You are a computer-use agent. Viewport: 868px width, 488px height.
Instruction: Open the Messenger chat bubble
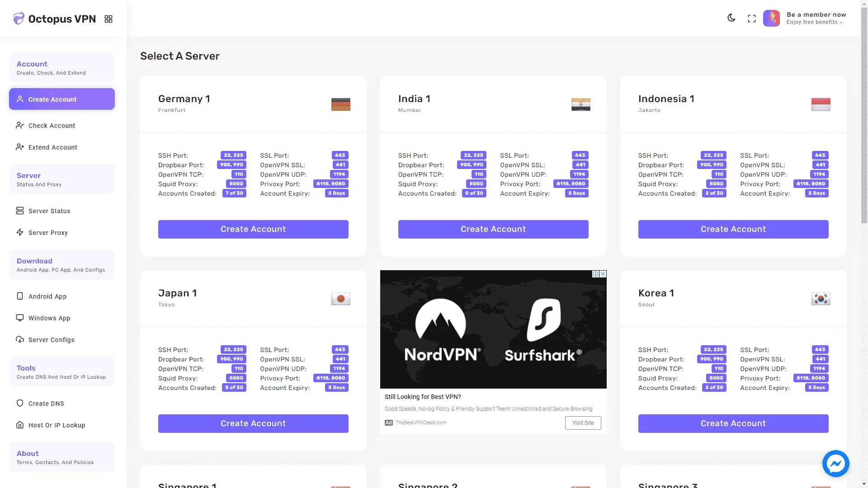(835, 464)
